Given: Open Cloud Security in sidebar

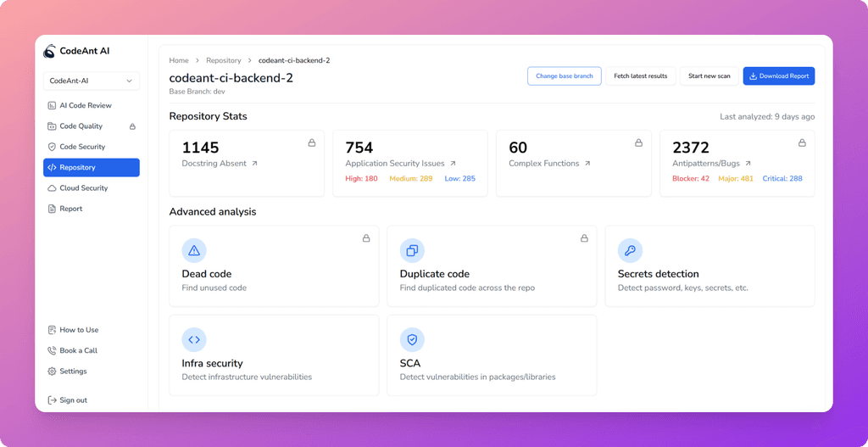Looking at the screenshot, I should coord(92,188).
